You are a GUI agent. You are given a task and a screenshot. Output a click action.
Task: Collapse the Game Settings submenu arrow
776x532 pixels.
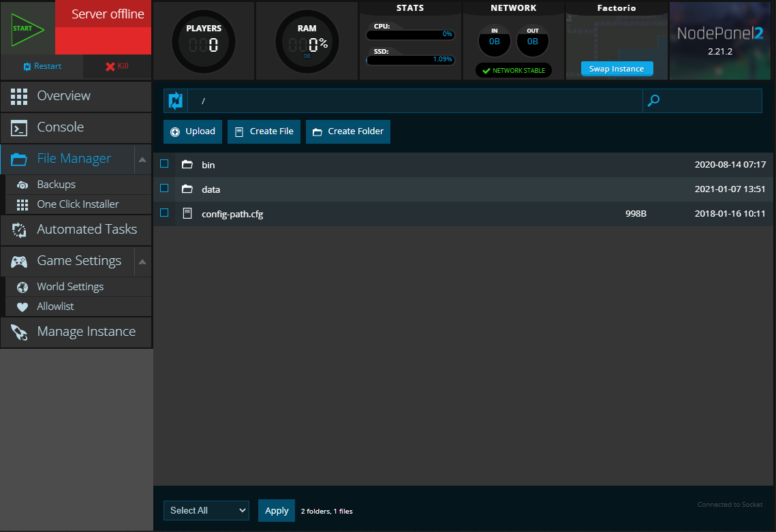[142, 262]
